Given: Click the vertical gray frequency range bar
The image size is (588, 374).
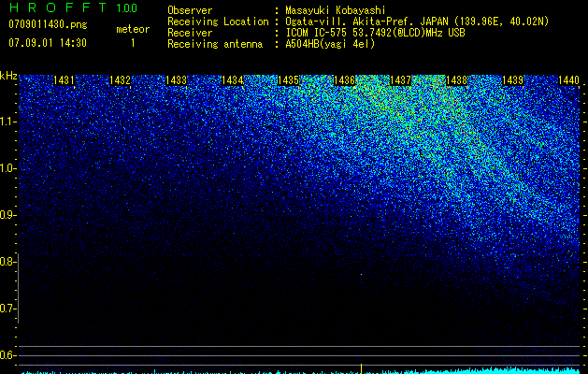Looking at the screenshot, I should (19, 289).
